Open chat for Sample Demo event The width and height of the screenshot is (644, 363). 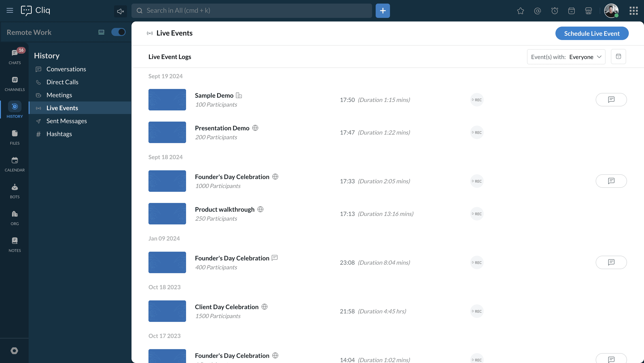coord(611,100)
